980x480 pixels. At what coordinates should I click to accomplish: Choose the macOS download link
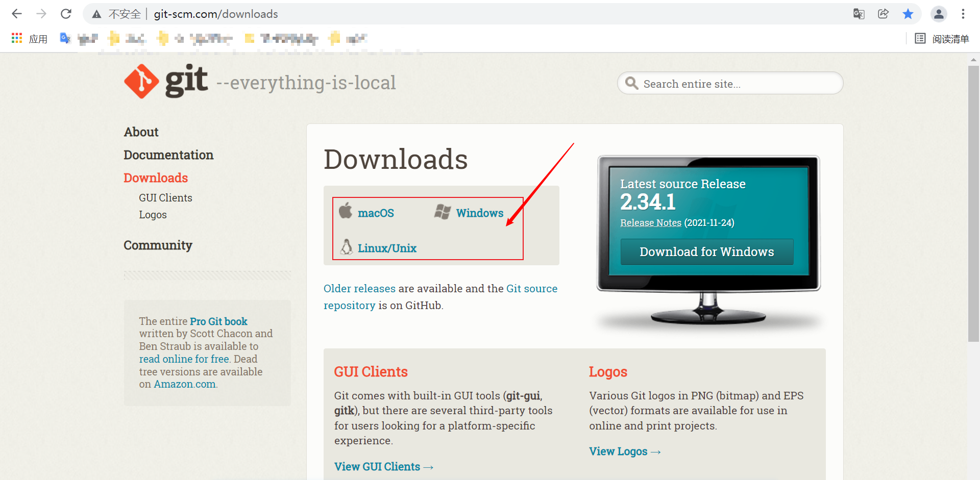pos(376,213)
